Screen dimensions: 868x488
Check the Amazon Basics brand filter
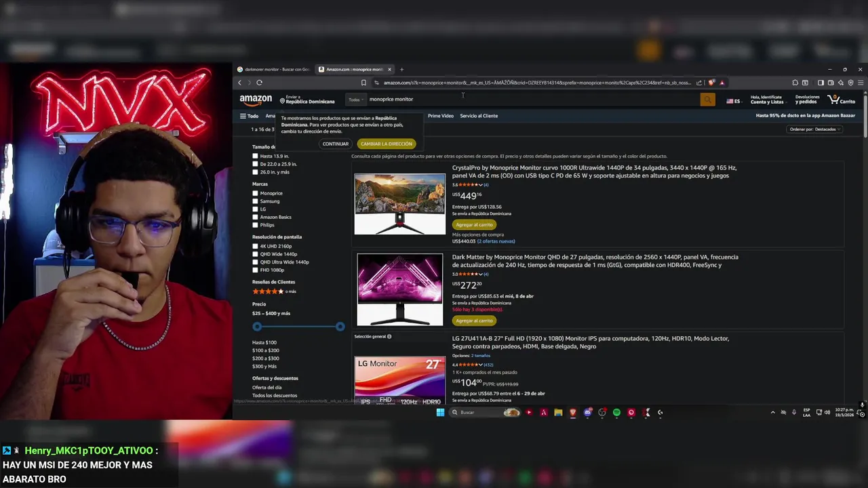255,217
